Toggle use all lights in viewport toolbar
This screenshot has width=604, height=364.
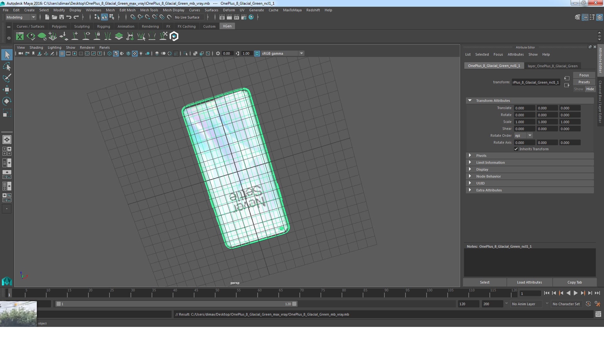[141, 53]
